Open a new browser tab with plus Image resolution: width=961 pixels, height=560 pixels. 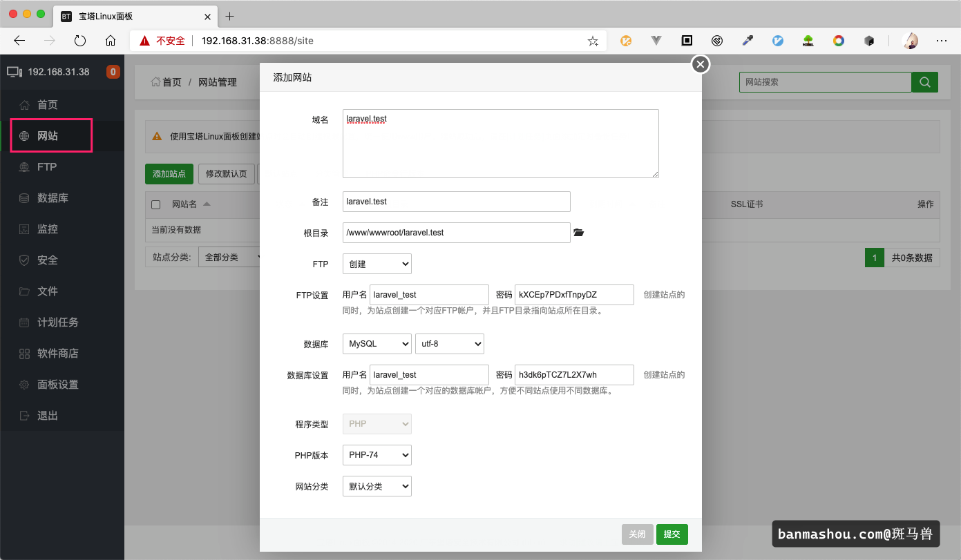(x=230, y=16)
